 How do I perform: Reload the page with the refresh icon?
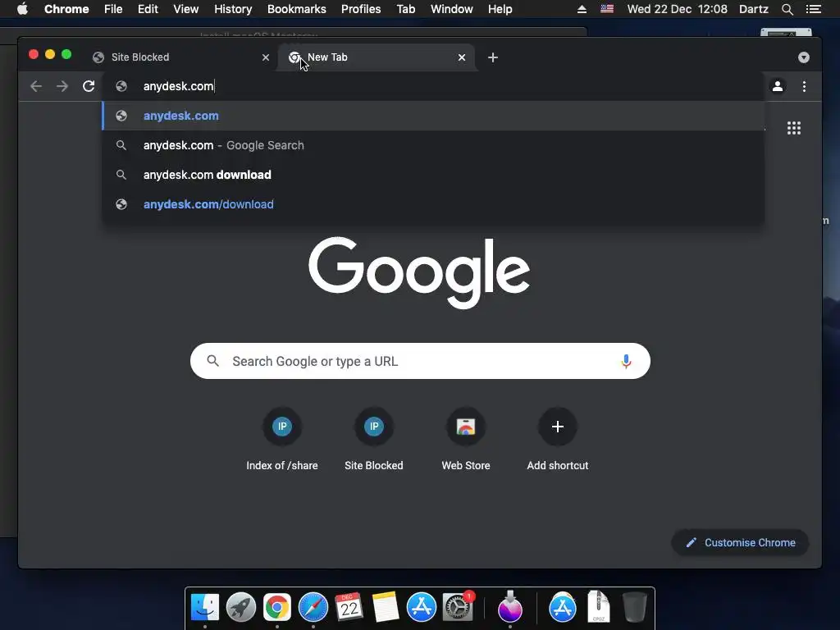[89, 86]
